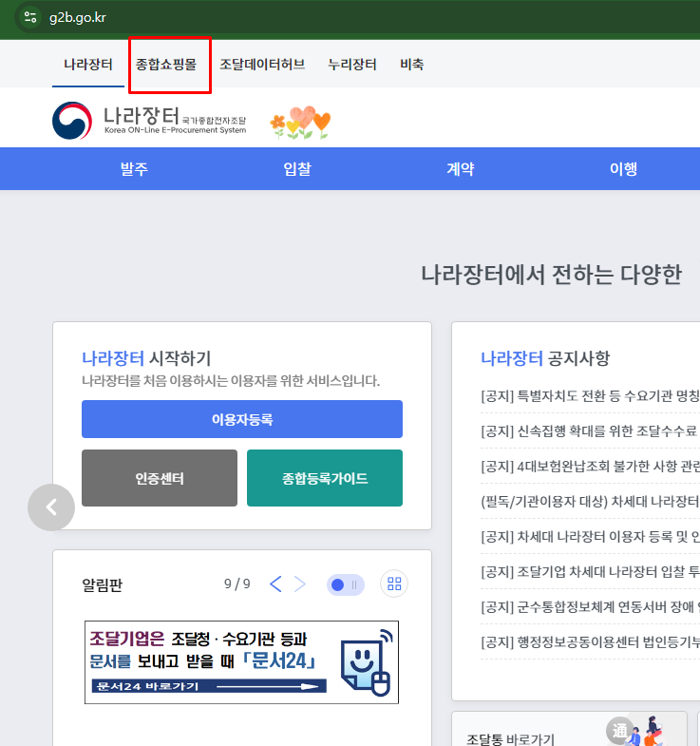The image size is (700, 746).
Task: Open notice 차세대 나라장터 이용자 등록
Action: point(590,537)
